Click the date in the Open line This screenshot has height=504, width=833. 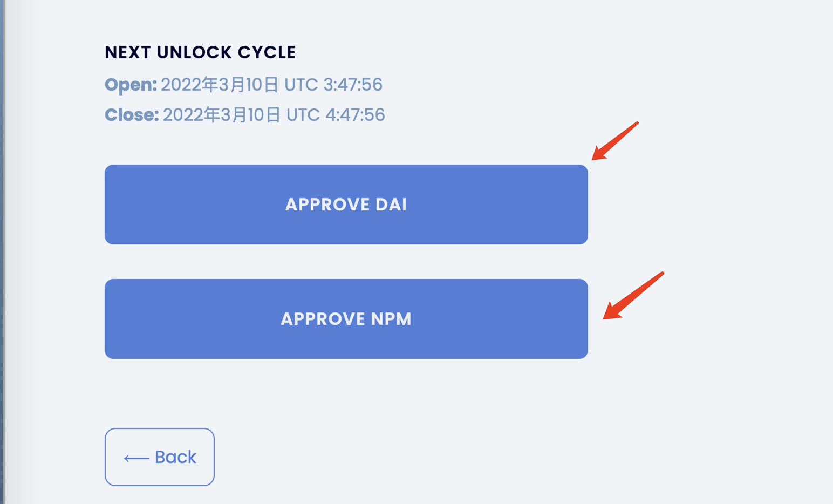point(220,85)
